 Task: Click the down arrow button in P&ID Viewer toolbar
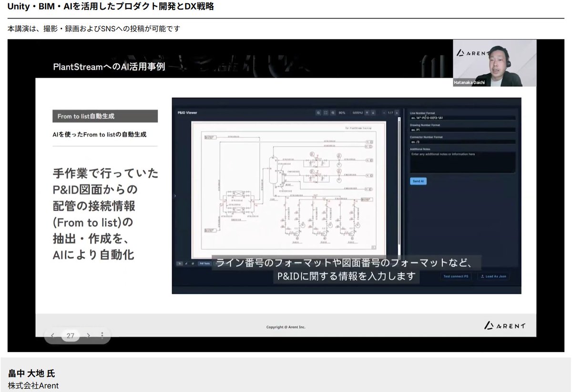tap(373, 113)
